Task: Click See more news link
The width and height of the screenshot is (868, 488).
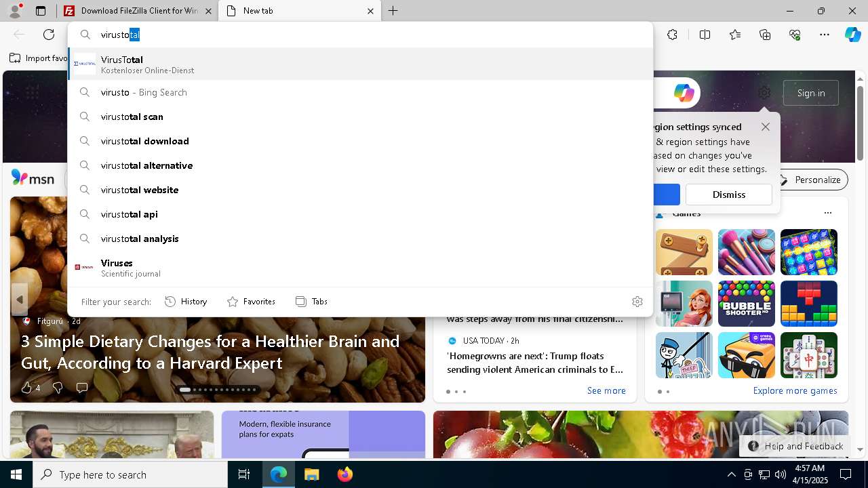Action: pos(606,390)
